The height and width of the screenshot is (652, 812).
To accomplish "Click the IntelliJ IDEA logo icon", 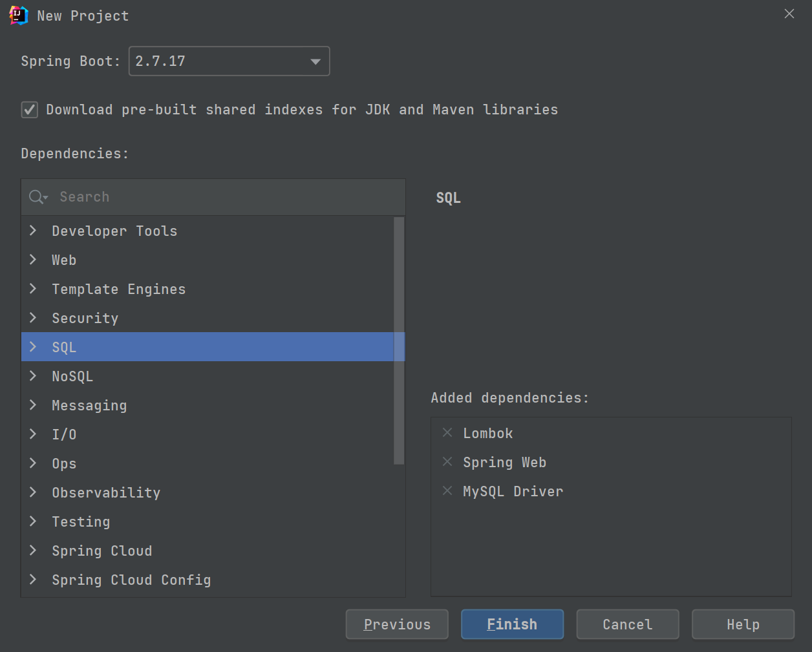I will 19,16.
